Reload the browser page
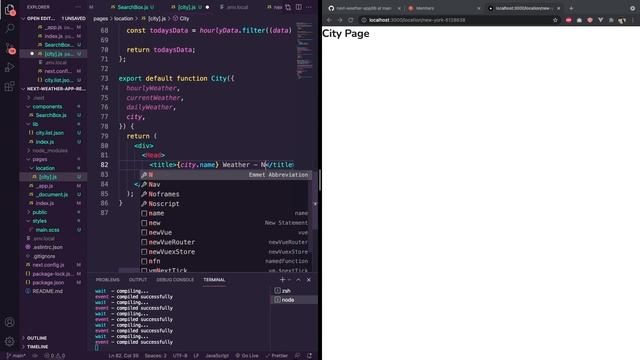The width and height of the screenshot is (640, 360). click(350, 20)
